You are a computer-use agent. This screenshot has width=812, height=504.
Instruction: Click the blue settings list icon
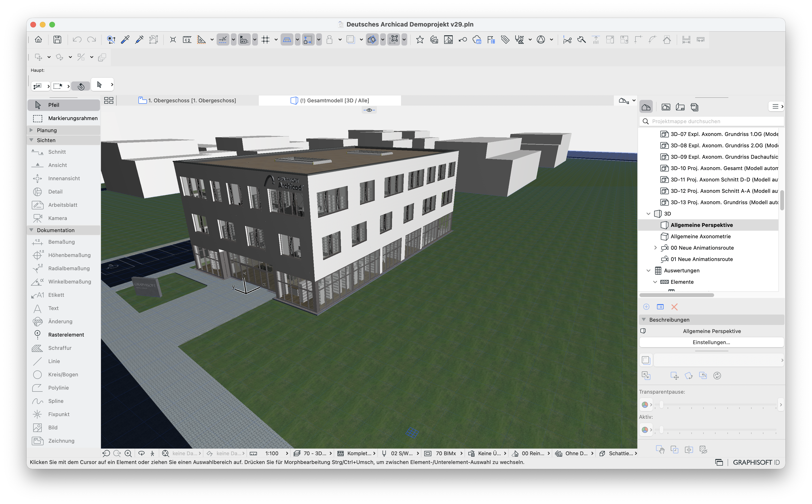coord(660,307)
